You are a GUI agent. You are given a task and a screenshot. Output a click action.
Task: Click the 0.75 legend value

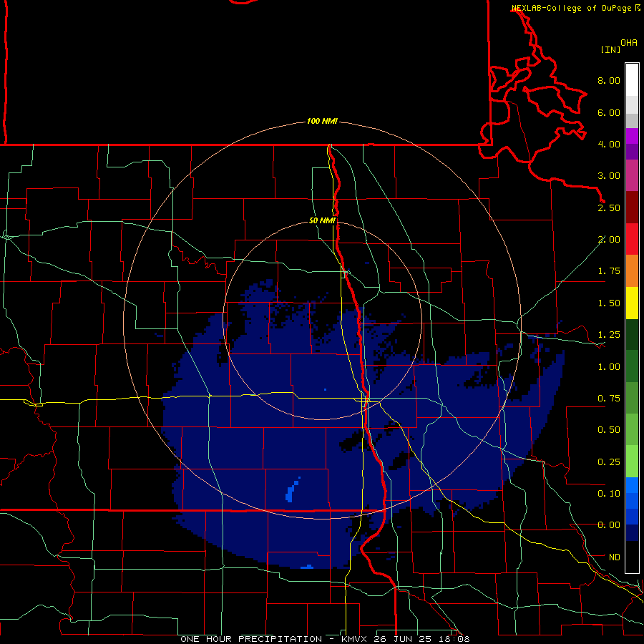click(609, 399)
